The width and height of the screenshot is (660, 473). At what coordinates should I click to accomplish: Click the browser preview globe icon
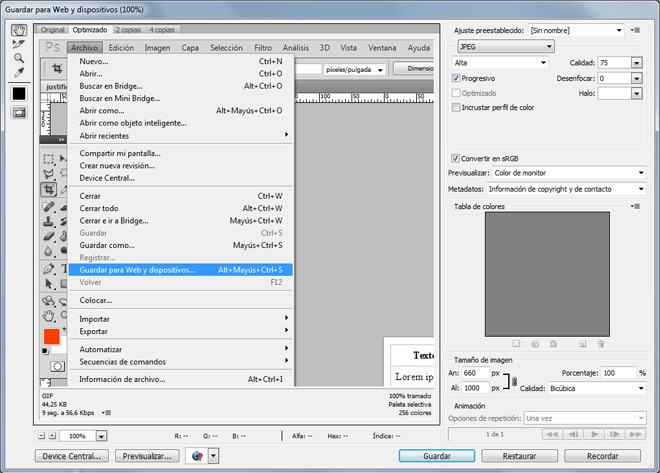197,456
